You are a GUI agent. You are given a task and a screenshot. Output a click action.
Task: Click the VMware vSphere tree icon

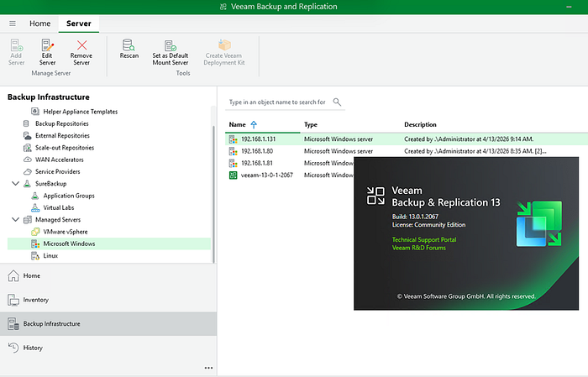point(35,232)
